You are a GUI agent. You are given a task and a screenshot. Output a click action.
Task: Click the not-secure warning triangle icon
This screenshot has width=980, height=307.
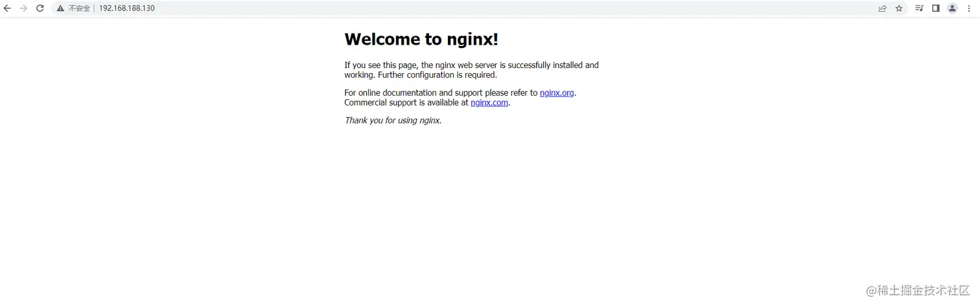(60, 8)
